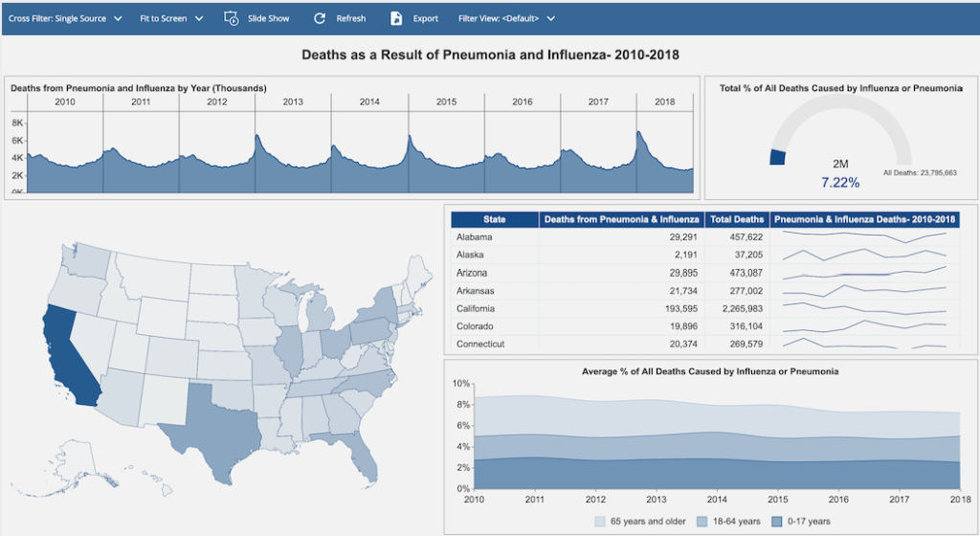
Task: Click the Refresh circular arrow icon
Action: tap(320, 18)
